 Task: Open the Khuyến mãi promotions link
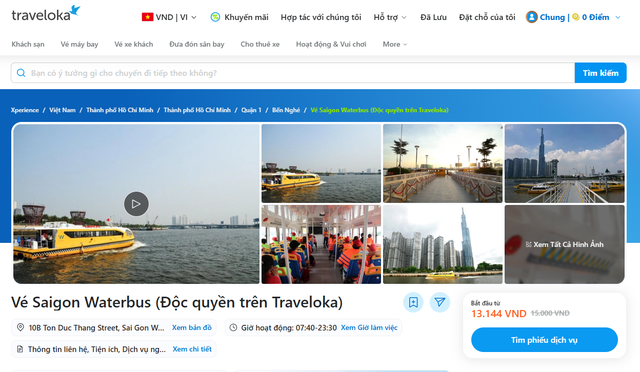click(x=246, y=17)
